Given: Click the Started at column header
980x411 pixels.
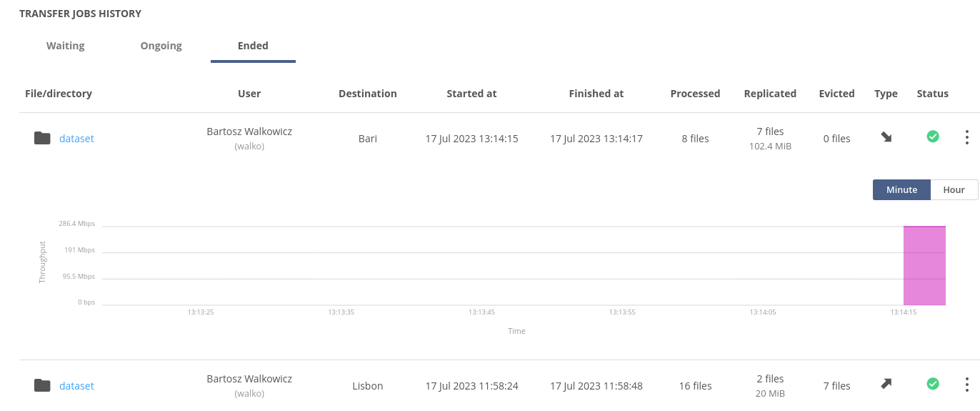Looking at the screenshot, I should pyautogui.click(x=471, y=94).
